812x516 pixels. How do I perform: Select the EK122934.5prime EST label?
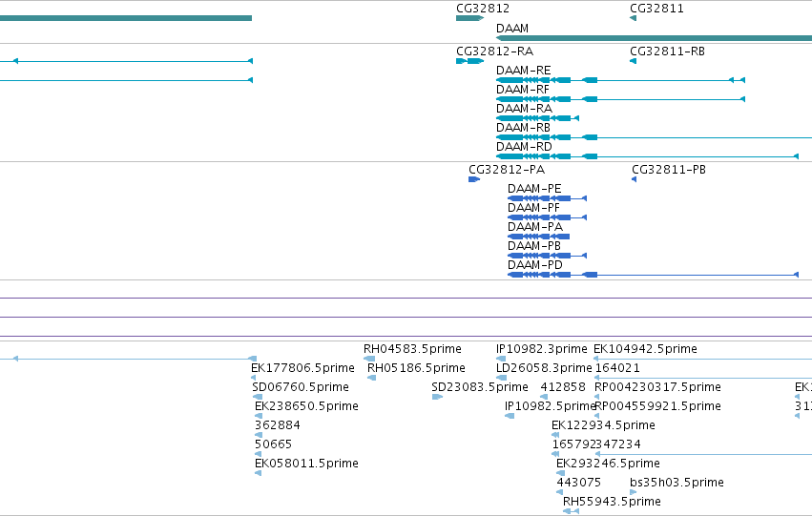603,426
